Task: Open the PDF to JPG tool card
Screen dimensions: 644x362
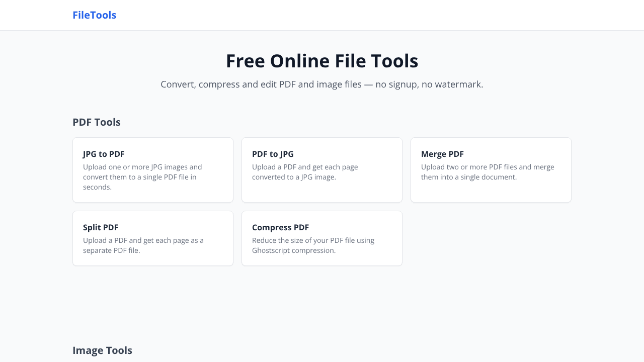Action: (322, 170)
